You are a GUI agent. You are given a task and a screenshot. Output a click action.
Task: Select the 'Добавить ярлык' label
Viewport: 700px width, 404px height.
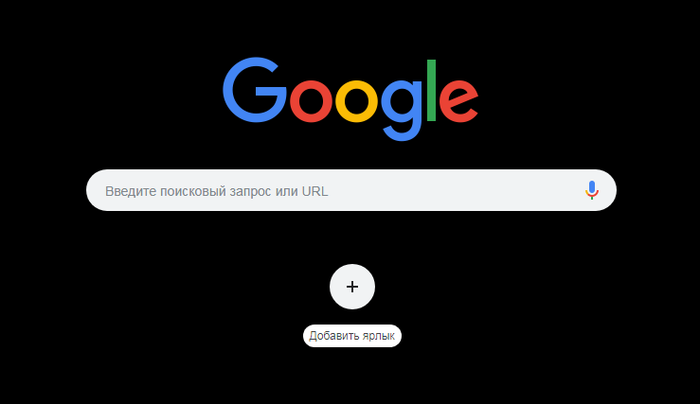click(352, 336)
